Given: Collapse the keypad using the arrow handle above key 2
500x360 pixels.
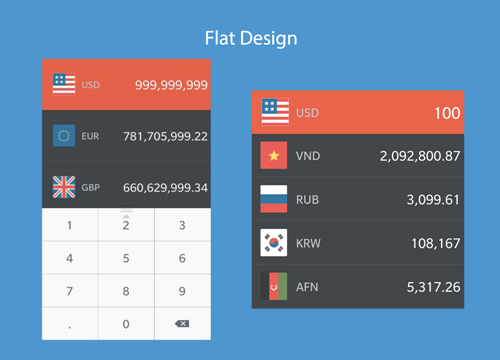Looking at the screenshot, I should pyautogui.click(x=126, y=214).
